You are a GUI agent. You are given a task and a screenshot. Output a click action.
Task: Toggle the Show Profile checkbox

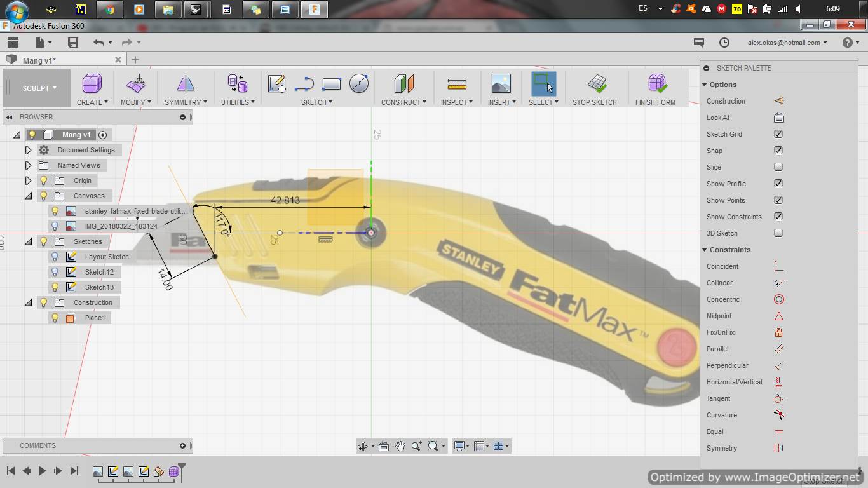pyautogui.click(x=778, y=184)
